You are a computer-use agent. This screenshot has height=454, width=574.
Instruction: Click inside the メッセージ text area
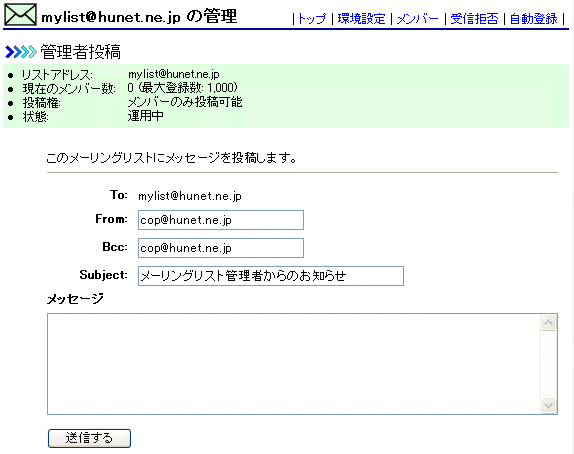point(294,364)
